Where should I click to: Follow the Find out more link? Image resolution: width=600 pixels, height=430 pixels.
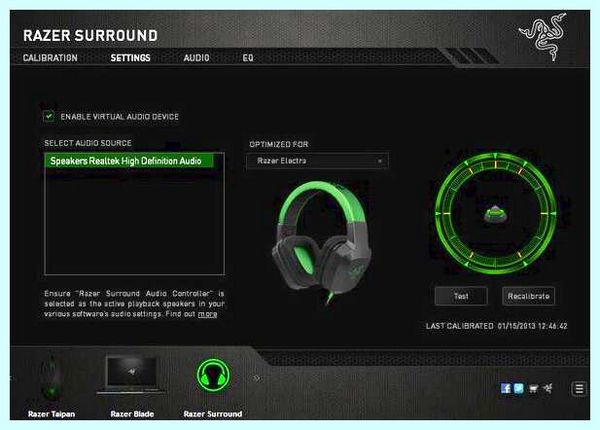click(207, 314)
